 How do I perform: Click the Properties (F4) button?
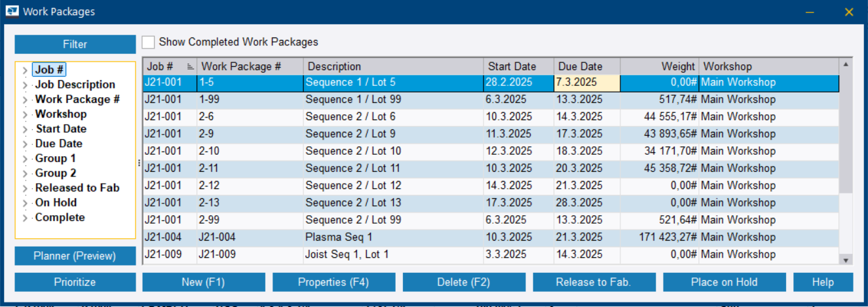[333, 282]
